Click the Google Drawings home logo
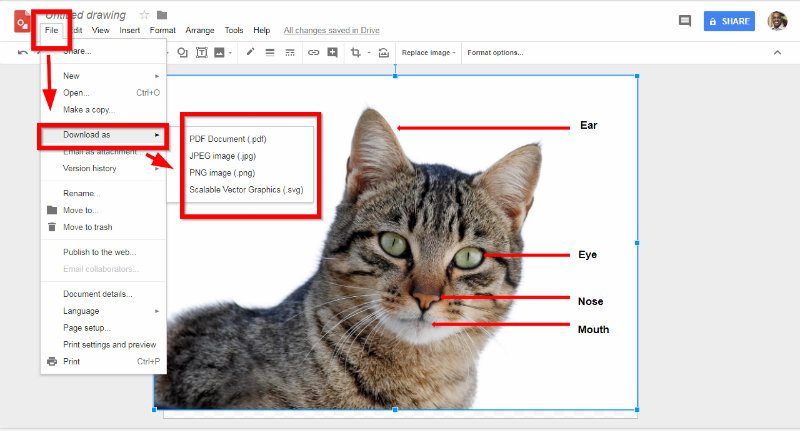Viewport: 800px width, 431px height. pyautogui.click(x=22, y=21)
